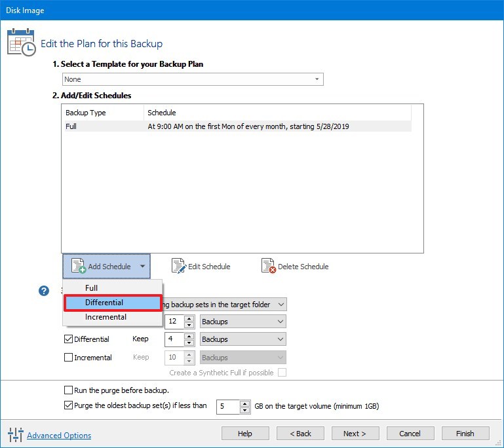The width and height of the screenshot is (504, 448).
Task: Open the backup sets in target folder dropdown
Action: pos(225,305)
